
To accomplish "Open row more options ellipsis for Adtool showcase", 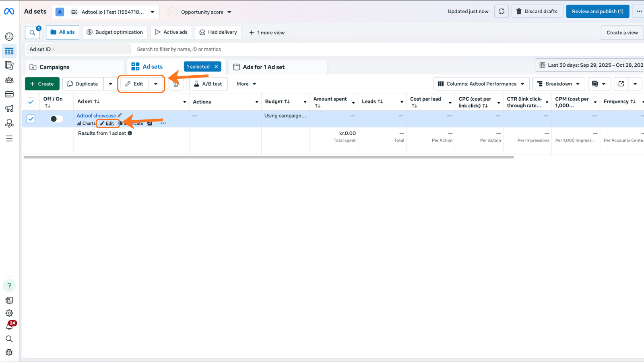I will coord(163,123).
